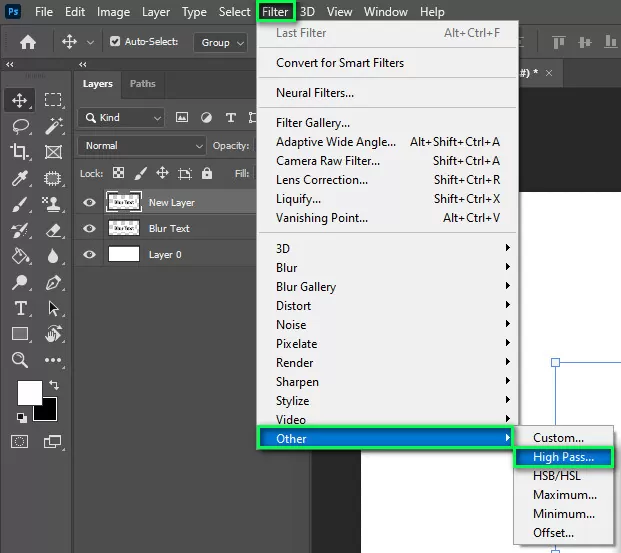Expand the Noise submenu
The height and width of the screenshot is (553, 621).
coord(388,324)
